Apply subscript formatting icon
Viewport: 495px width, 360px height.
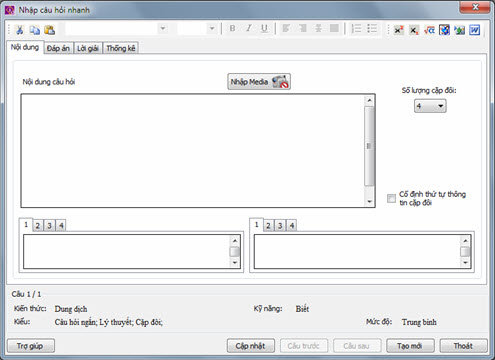414,30
